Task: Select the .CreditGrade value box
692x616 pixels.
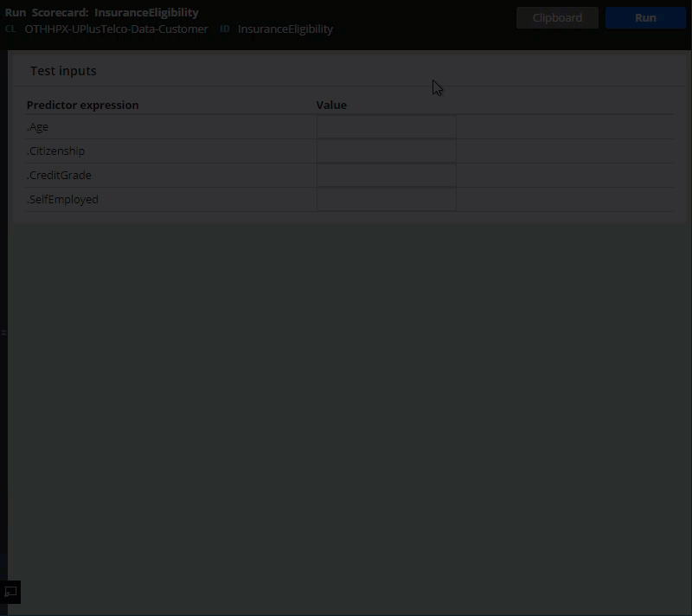Action: click(386, 176)
